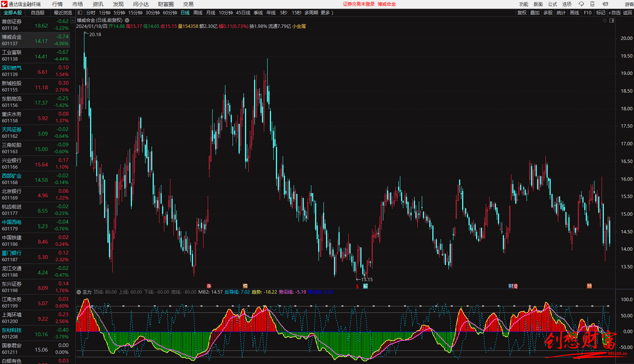Select the 月线 chart period

[x=211, y=13]
